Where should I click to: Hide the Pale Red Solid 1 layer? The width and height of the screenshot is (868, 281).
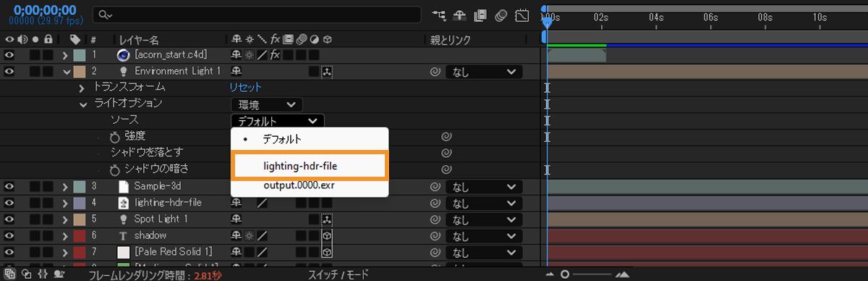(x=9, y=251)
